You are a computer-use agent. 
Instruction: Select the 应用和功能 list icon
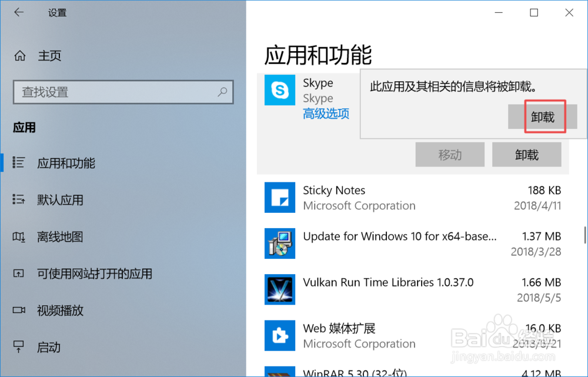point(18,163)
